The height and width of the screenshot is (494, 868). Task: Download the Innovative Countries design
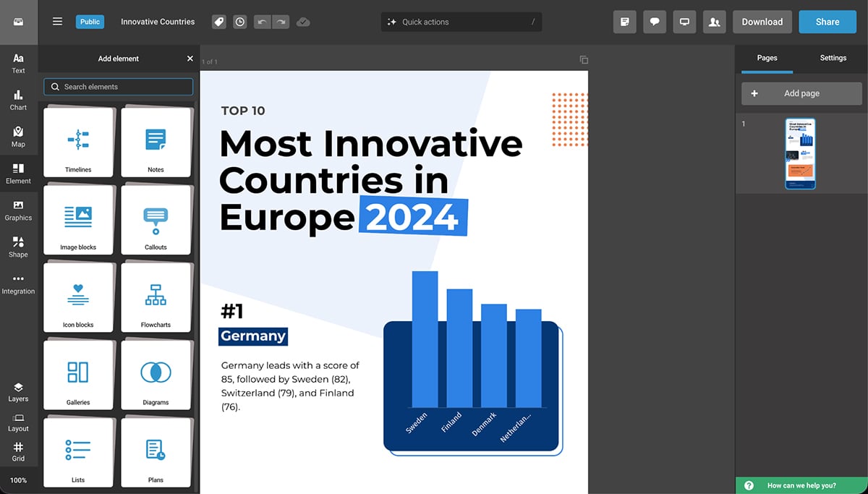[762, 22]
